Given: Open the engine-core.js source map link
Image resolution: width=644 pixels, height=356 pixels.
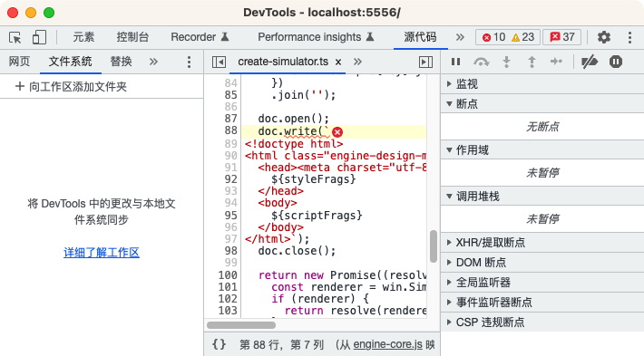Looking at the screenshot, I should tap(387, 344).
